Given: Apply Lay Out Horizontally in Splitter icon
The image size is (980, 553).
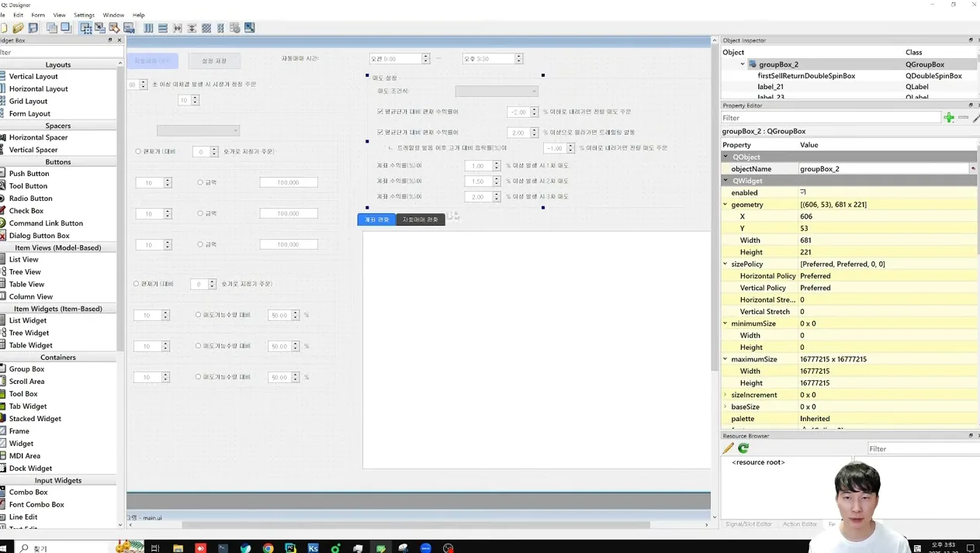Looking at the screenshot, I should (178, 28).
